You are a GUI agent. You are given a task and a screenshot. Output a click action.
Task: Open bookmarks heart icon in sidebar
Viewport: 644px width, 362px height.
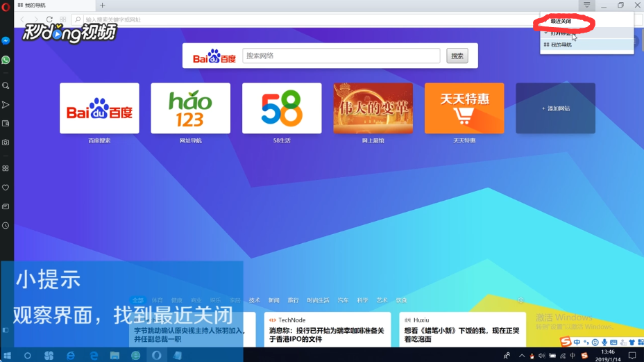point(6,188)
